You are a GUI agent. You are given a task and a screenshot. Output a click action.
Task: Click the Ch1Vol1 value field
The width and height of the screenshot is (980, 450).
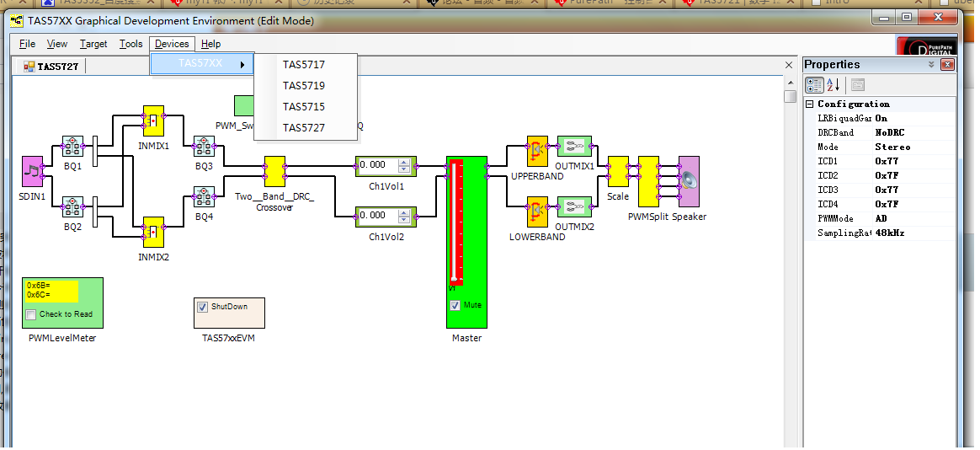[378, 165]
